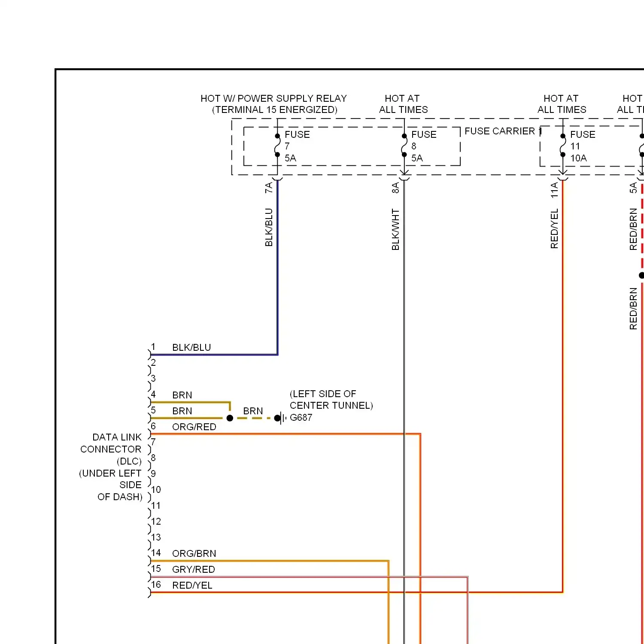The height and width of the screenshot is (644, 644).
Task: Select the FUSE 7 text label
Action: click(297, 146)
